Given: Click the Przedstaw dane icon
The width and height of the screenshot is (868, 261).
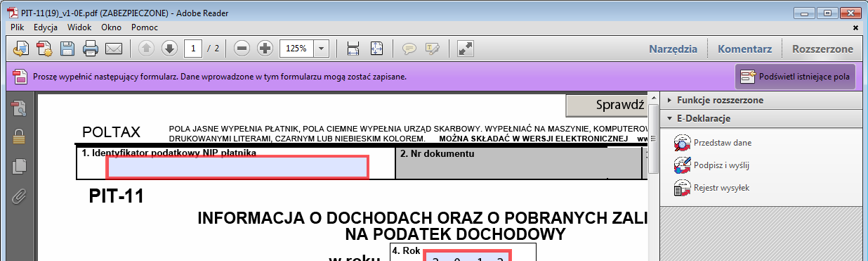Looking at the screenshot, I should (682, 143).
